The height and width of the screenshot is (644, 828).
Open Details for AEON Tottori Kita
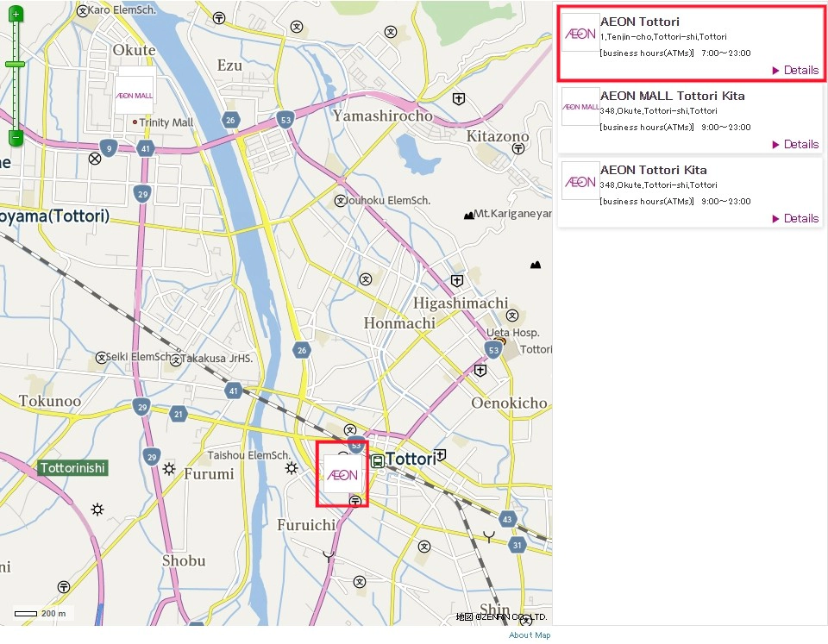click(795, 218)
